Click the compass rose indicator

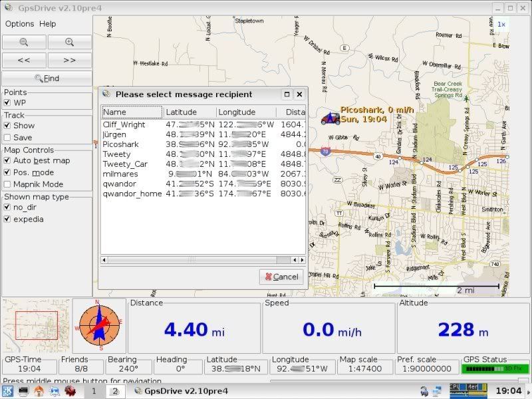98,325
